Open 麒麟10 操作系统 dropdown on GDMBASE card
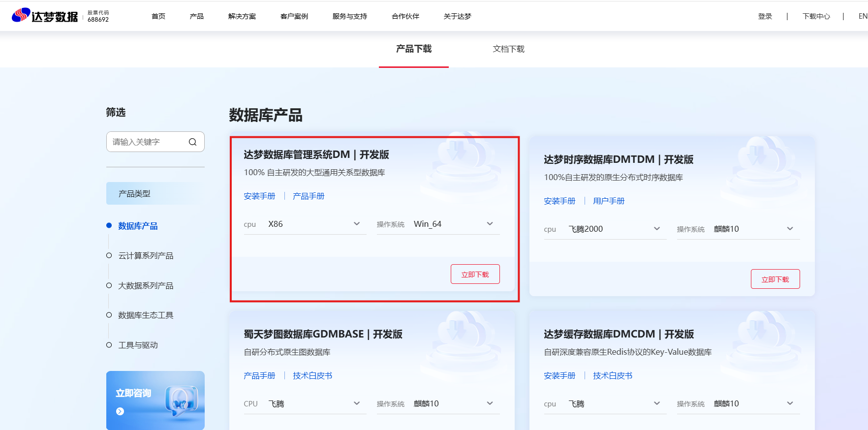This screenshot has width=868, height=430. tap(438, 404)
